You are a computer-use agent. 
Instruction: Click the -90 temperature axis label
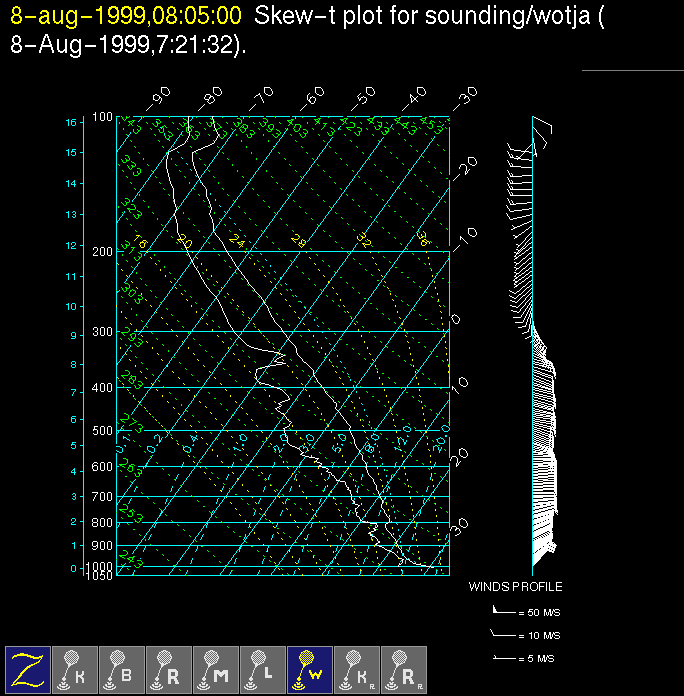158,97
